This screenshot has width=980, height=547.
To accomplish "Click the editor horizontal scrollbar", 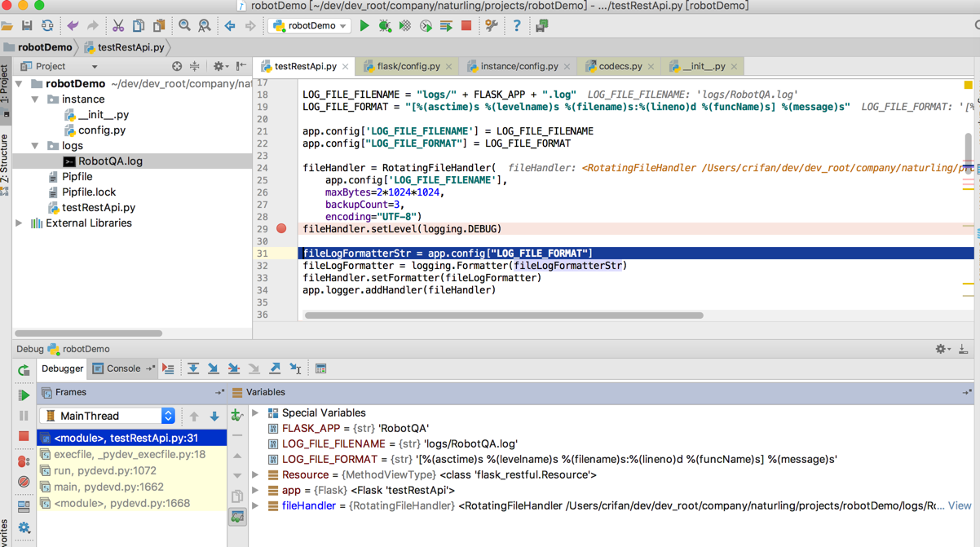I will click(503, 315).
